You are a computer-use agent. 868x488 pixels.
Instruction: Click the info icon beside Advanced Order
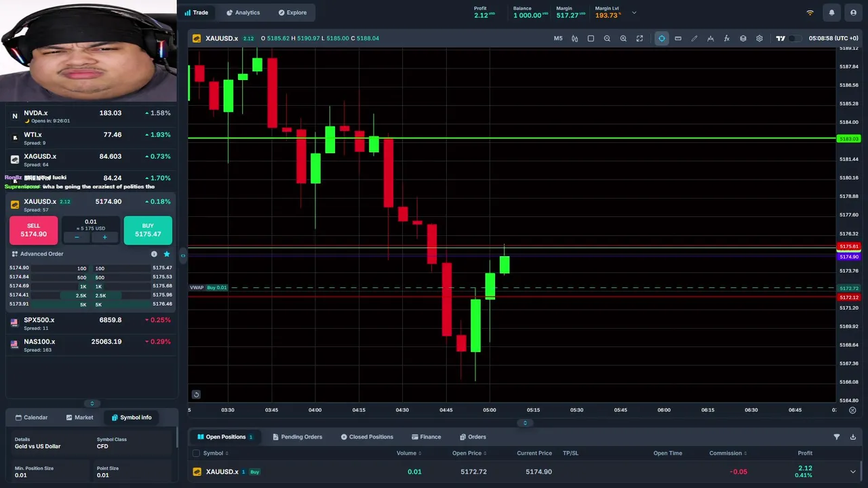click(154, 254)
